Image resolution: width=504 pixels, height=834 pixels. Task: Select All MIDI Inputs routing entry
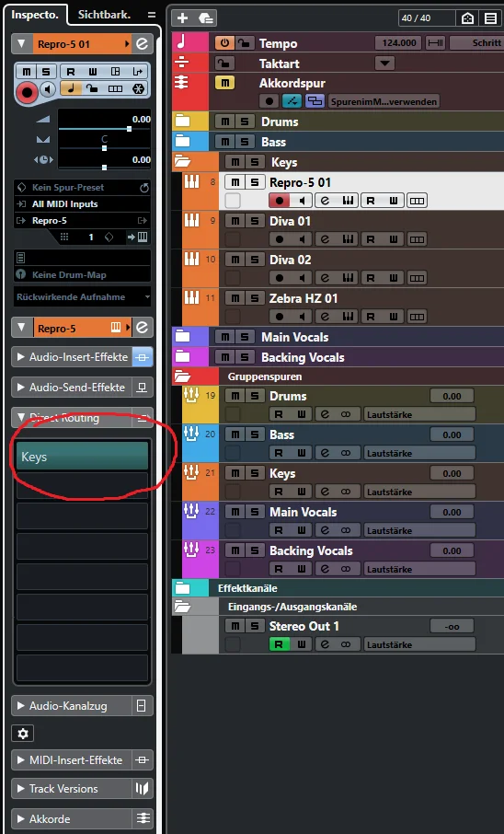[83, 204]
